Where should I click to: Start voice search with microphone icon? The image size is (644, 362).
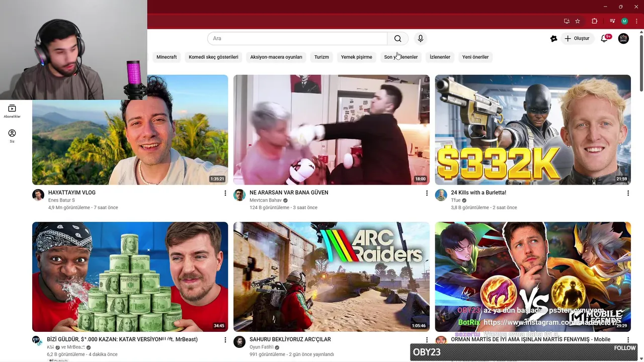point(421,39)
